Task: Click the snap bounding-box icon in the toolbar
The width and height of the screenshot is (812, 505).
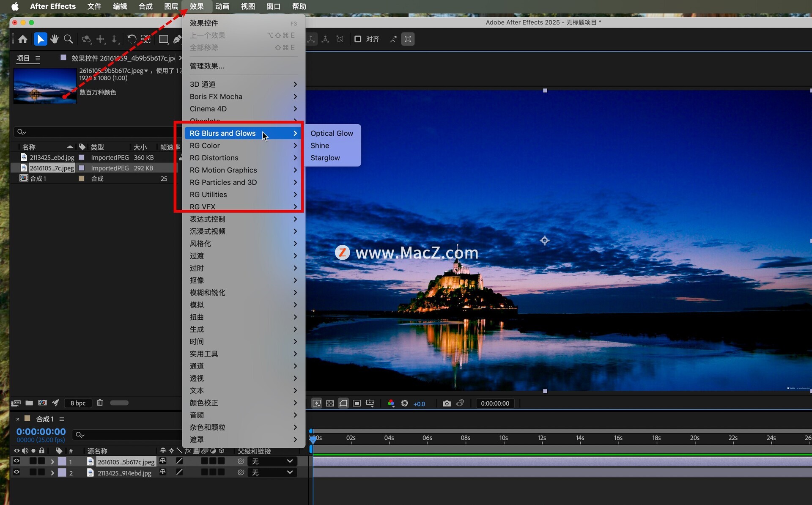Action: click(x=408, y=39)
